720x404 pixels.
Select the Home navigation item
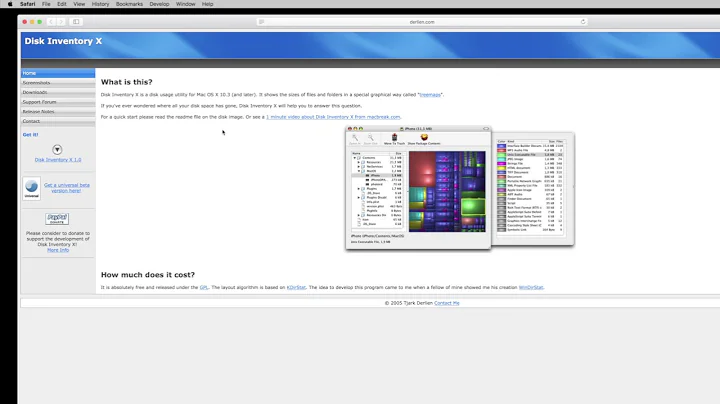tap(58, 73)
